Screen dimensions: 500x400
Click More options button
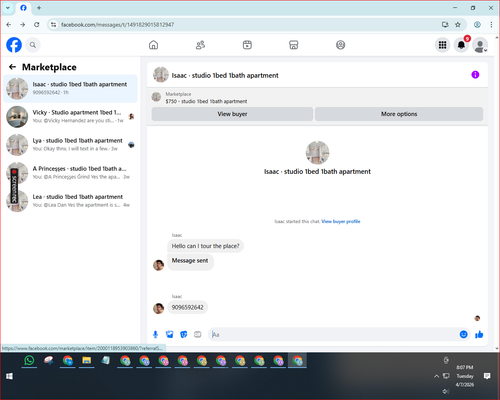399,114
